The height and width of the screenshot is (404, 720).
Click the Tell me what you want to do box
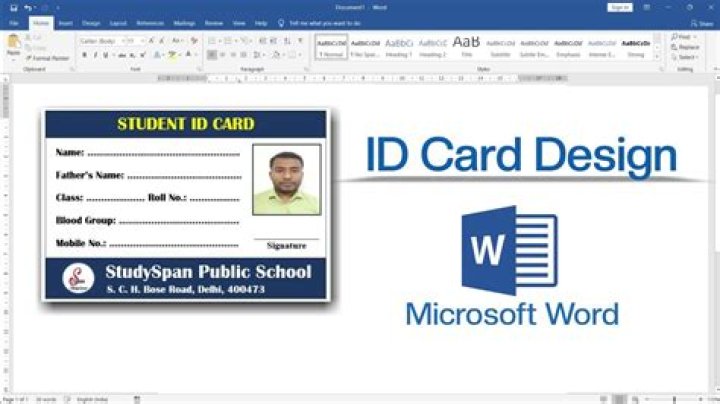[325, 23]
